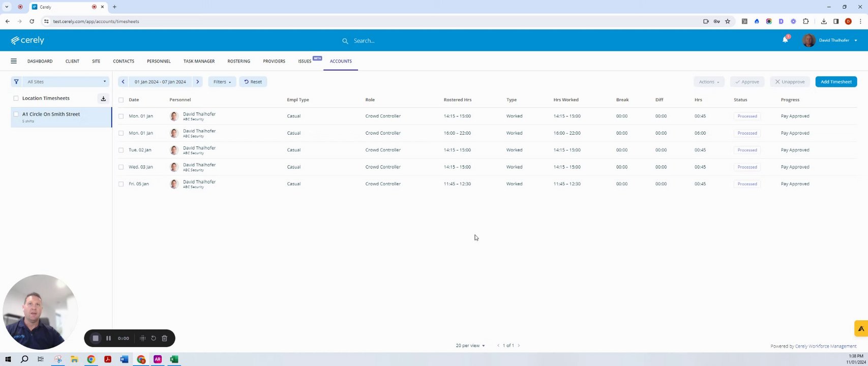The image size is (868, 366).
Task: Click the recorder grid handle icon
Action: [142, 338]
